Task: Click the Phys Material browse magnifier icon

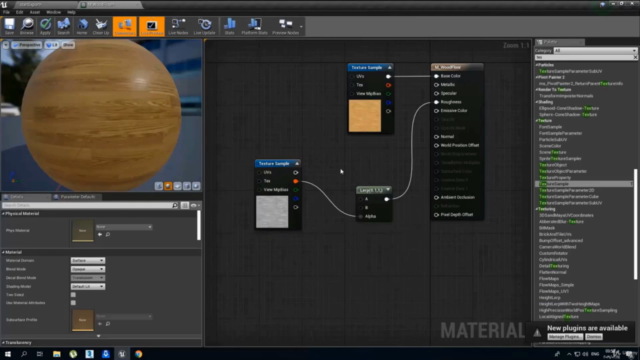Action: 108,234
